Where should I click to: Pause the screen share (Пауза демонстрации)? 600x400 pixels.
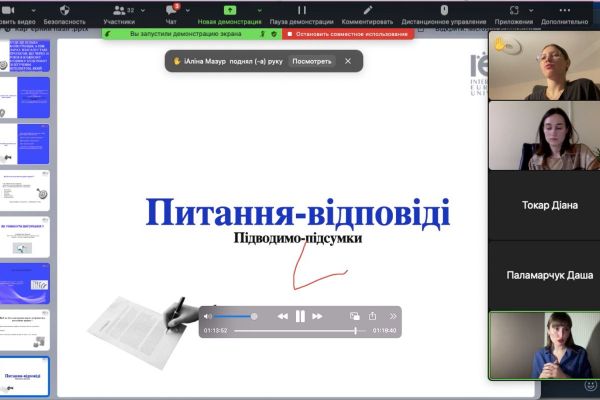[x=299, y=8]
